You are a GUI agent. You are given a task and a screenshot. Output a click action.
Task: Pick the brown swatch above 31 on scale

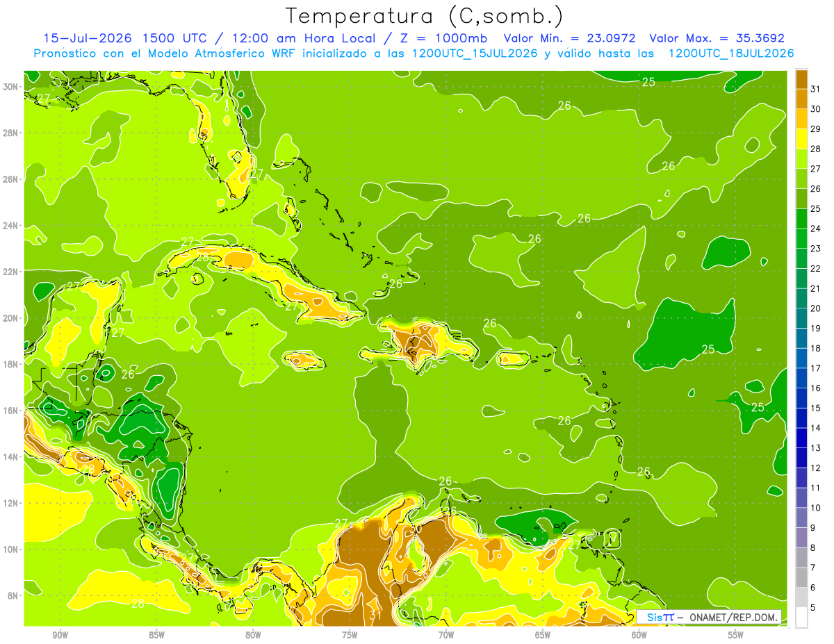(802, 80)
